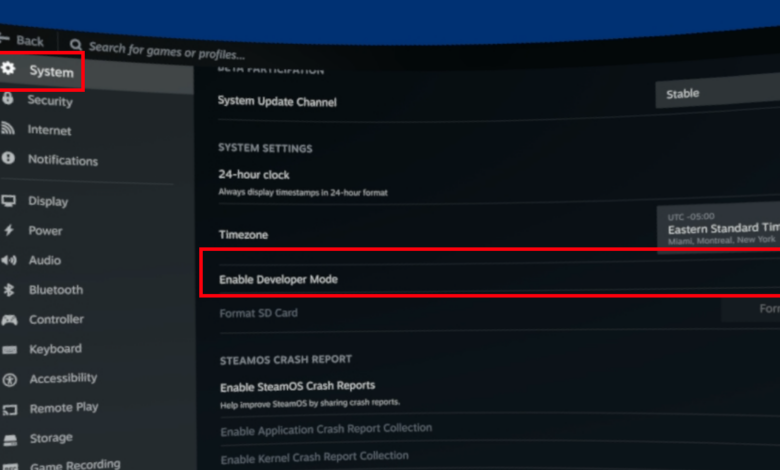780x470 pixels.
Task: Open the Security settings tab
Action: [97, 100]
